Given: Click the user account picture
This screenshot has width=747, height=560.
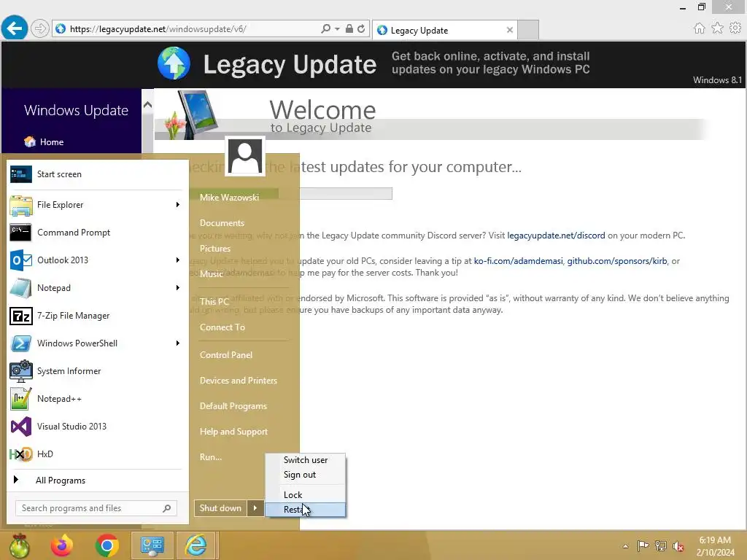Looking at the screenshot, I should [x=245, y=157].
